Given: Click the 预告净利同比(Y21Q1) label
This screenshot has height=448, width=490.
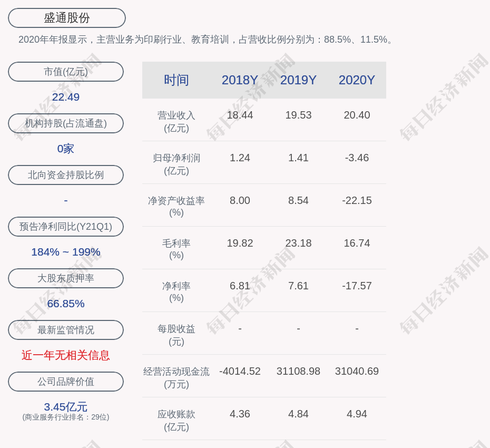Looking at the screenshot, I should click(x=66, y=227).
